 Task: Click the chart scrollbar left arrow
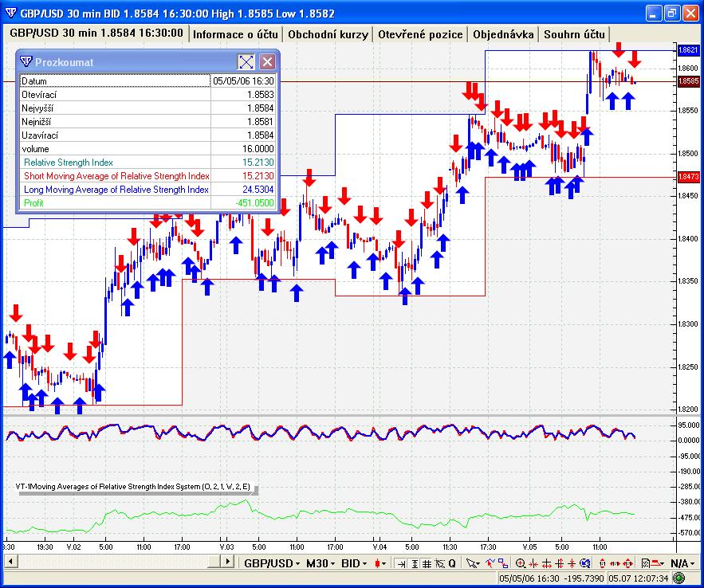click(11, 561)
